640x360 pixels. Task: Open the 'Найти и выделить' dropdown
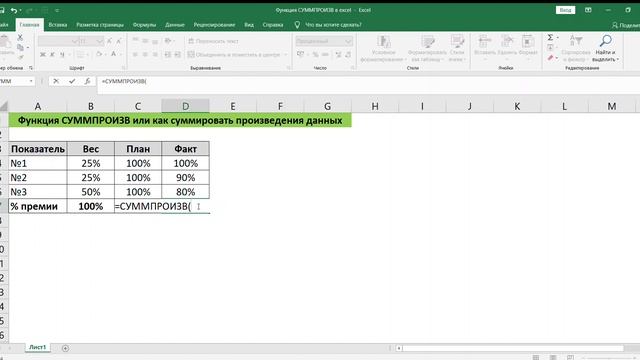pos(606,49)
